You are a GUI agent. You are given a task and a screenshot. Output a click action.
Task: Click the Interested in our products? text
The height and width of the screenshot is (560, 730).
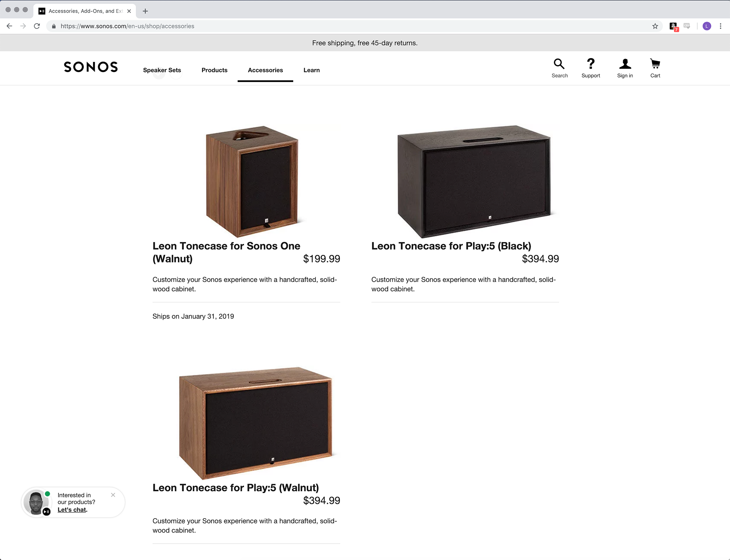pos(76,498)
